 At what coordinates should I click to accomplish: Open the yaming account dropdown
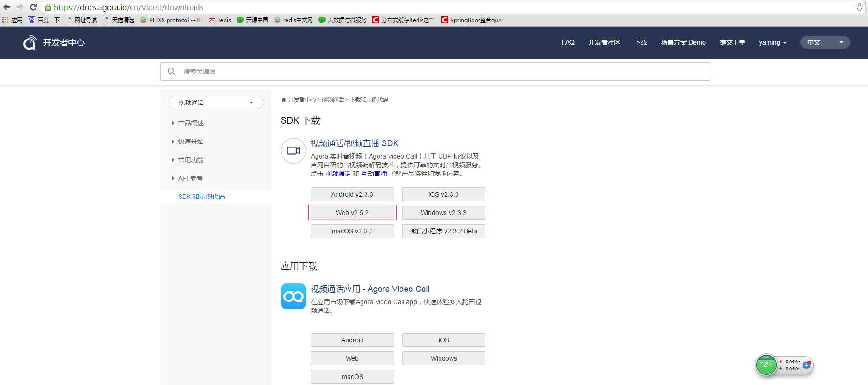click(x=772, y=42)
